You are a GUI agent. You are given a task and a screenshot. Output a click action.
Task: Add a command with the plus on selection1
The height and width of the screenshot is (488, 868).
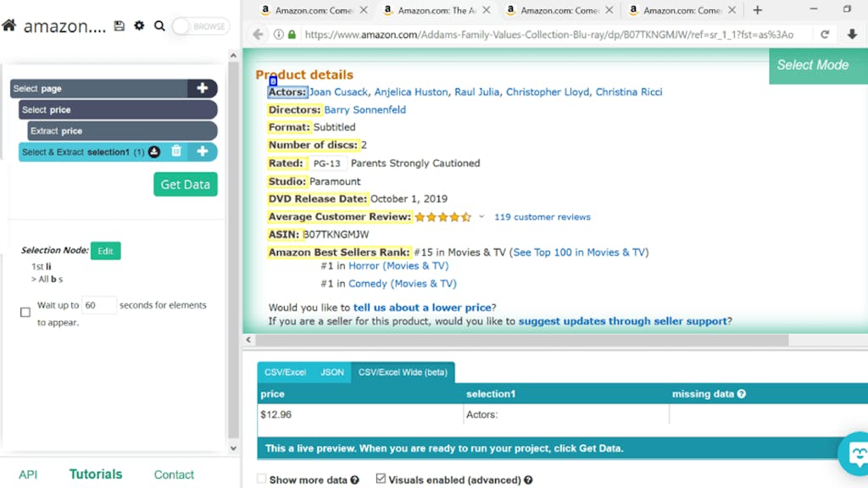click(x=202, y=151)
